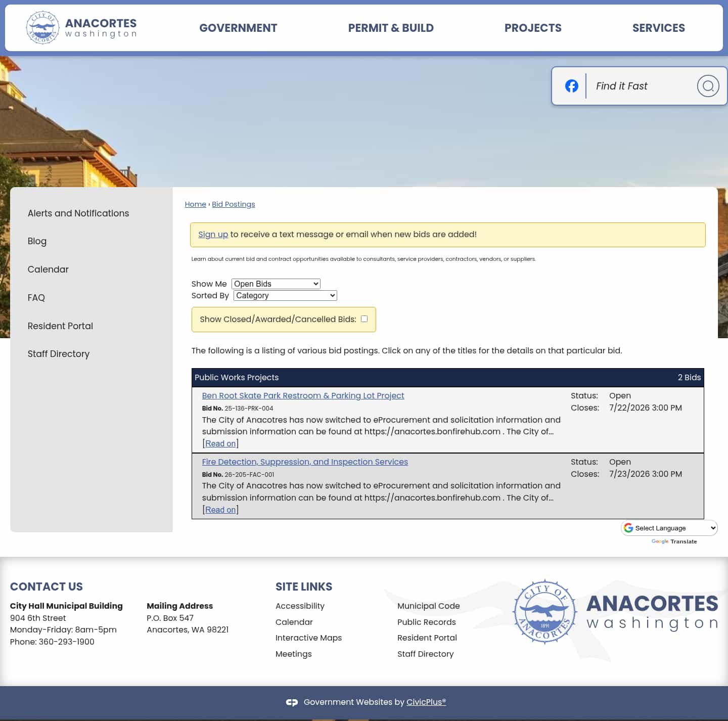
Task: Click Read on for Fire Detection bid
Action: tap(220, 510)
